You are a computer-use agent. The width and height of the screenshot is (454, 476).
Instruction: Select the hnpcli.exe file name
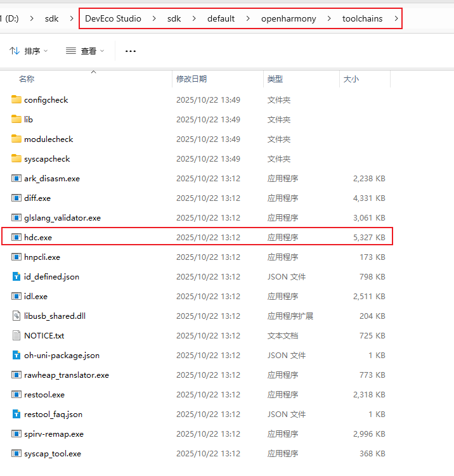click(x=42, y=257)
